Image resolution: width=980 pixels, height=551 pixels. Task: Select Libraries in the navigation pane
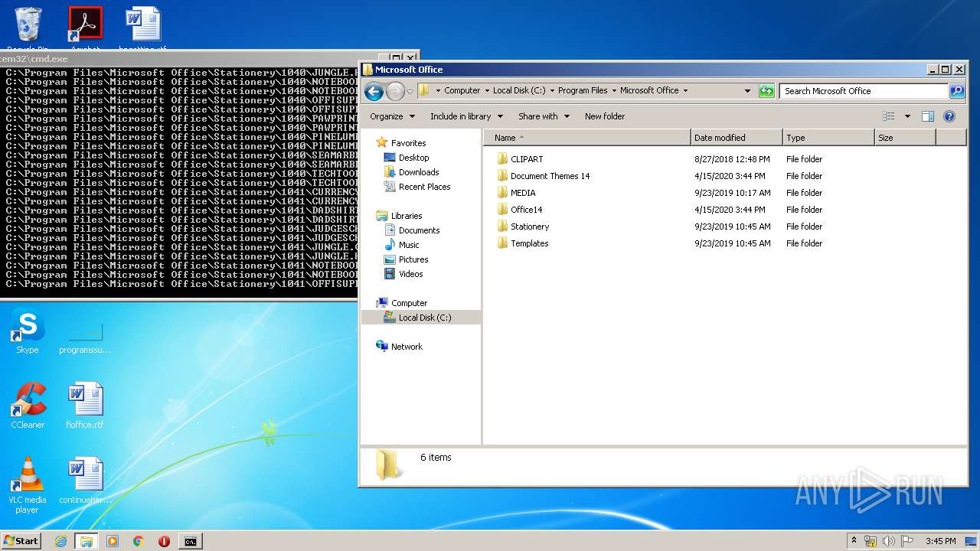point(407,216)
